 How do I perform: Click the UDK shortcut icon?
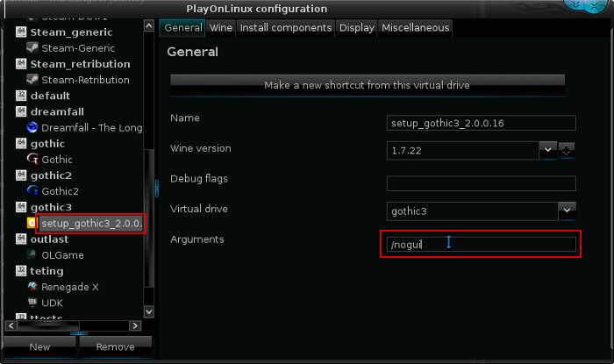pos(32,303)
